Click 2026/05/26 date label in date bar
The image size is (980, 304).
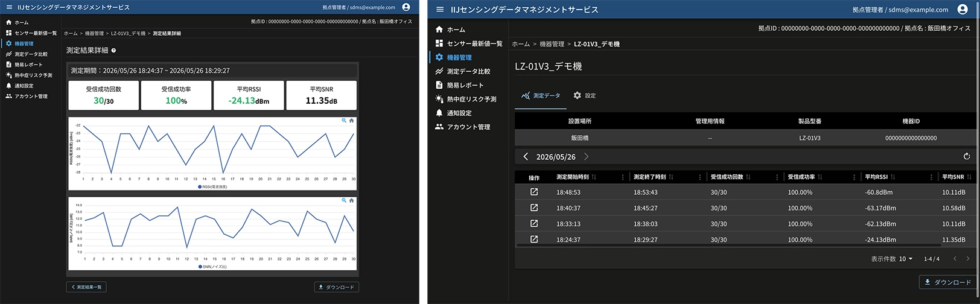(x=556, y=157)
